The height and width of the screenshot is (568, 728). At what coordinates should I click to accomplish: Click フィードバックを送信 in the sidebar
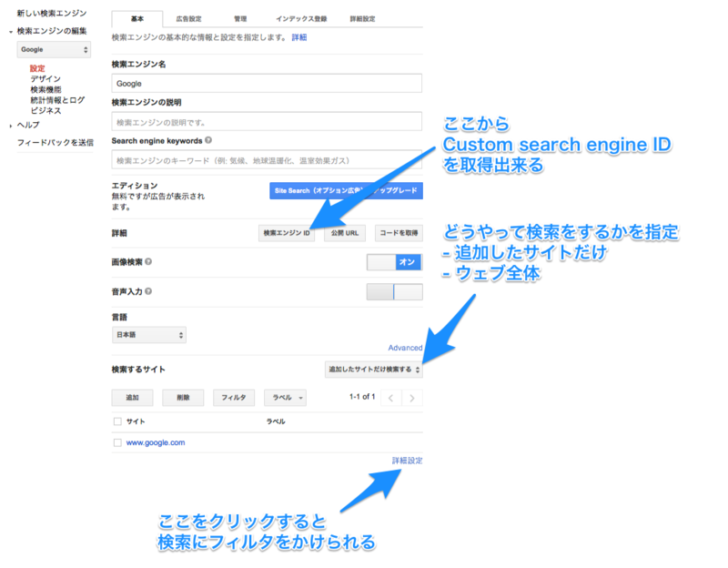click(x=56, y=142)
